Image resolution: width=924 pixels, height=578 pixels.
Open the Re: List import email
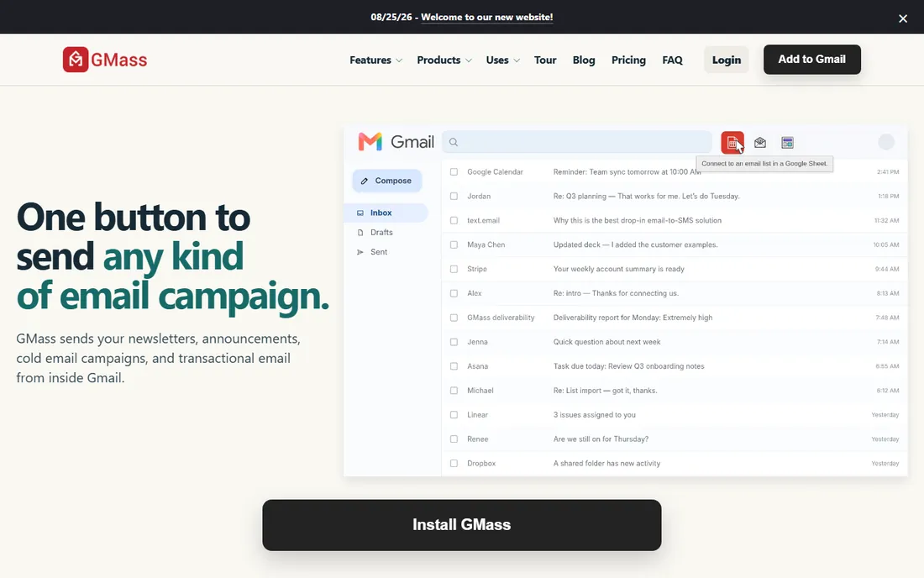[x=605, y=391]
